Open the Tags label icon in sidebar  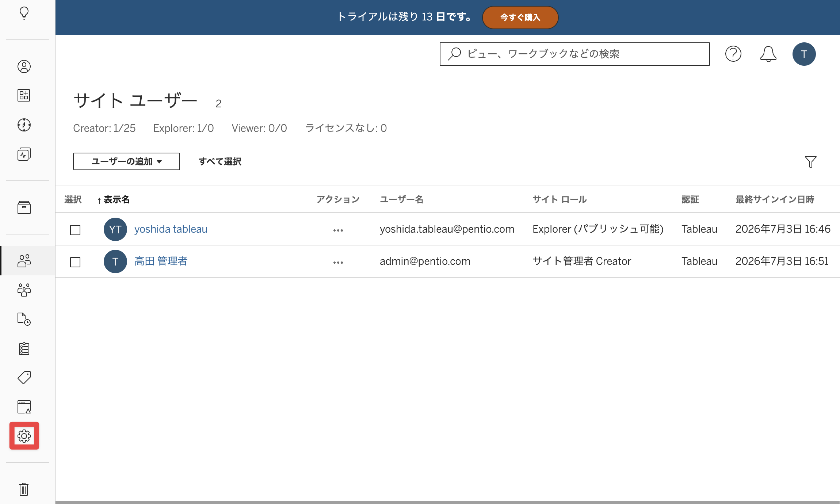(24, 378)
